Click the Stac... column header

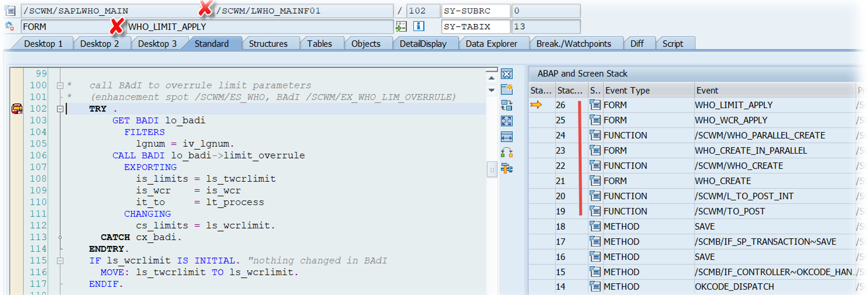[x=571, y=90]
